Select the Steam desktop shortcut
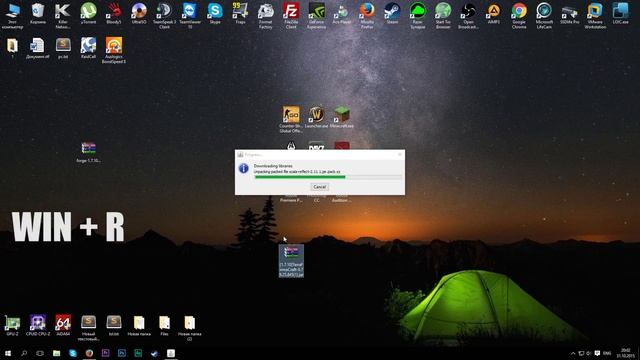The image size is (640, 360). 392,13
